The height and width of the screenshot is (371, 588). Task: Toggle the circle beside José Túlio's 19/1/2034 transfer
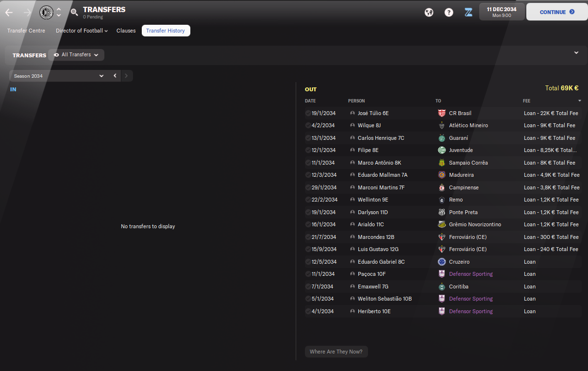point(308,113)
